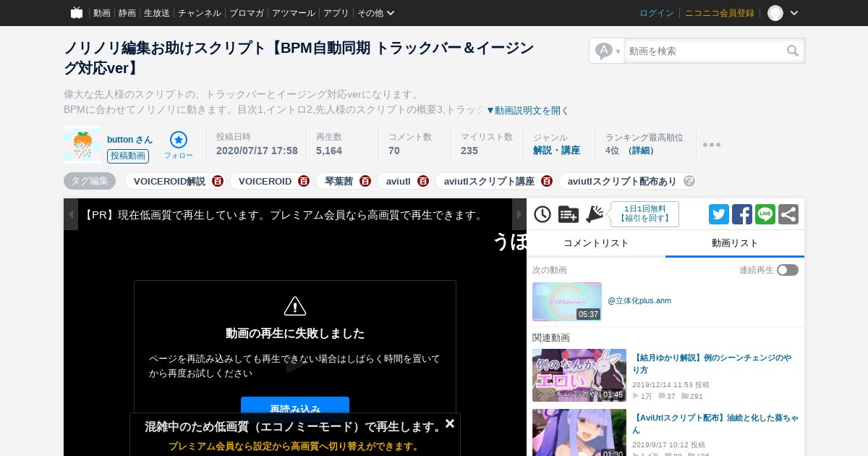Open uploader's carrot avatar thumbnail
The height and width of the screenshot is (456, 868).
(x=82, y=145)
